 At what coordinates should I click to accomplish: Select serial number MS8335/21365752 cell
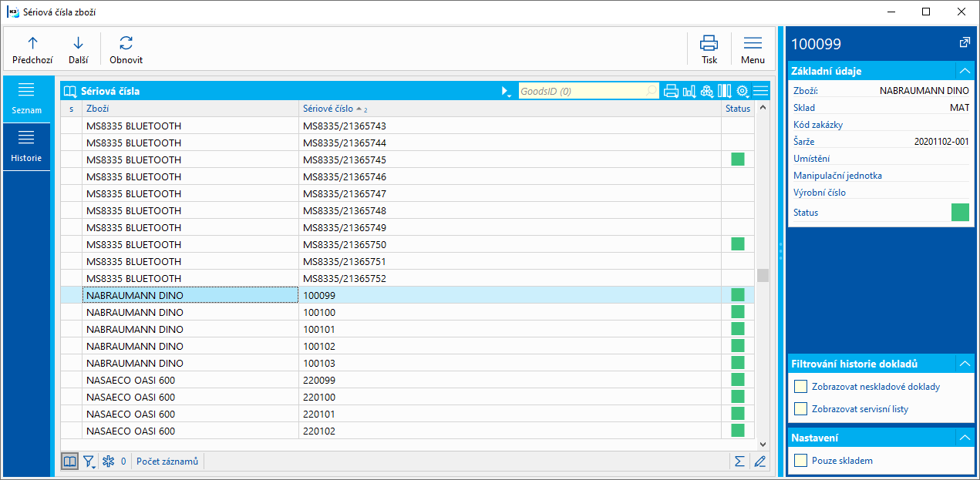(510, 278)
